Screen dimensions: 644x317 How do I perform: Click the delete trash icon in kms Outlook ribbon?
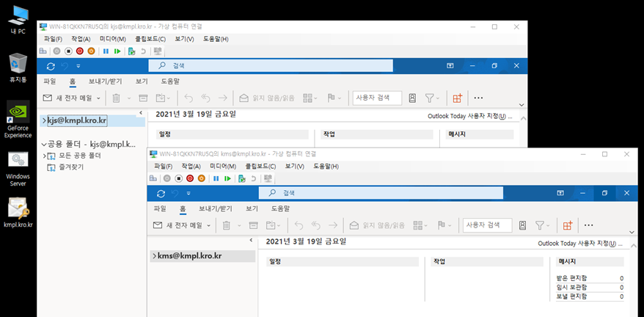point(227,225)
